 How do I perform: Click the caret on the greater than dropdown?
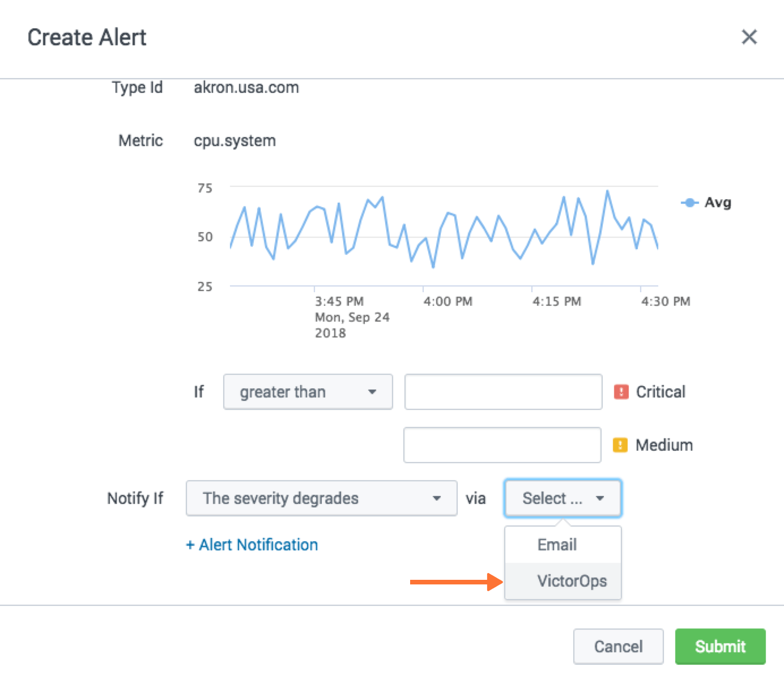click(373, 391)
